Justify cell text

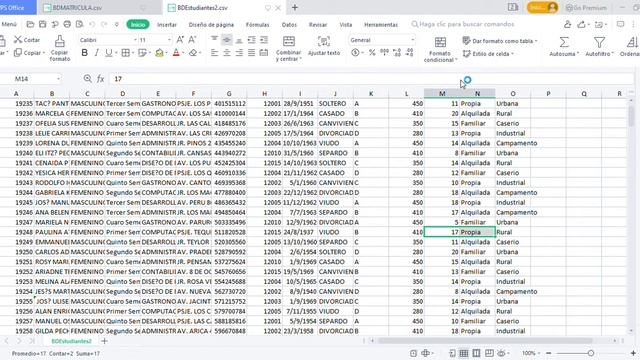[x=251, y=53]
